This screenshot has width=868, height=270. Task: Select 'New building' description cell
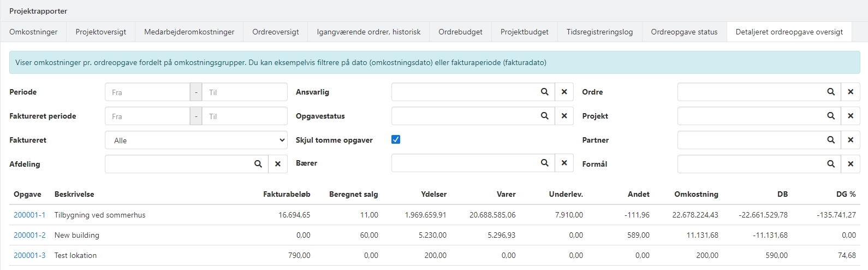coord(77,235)
